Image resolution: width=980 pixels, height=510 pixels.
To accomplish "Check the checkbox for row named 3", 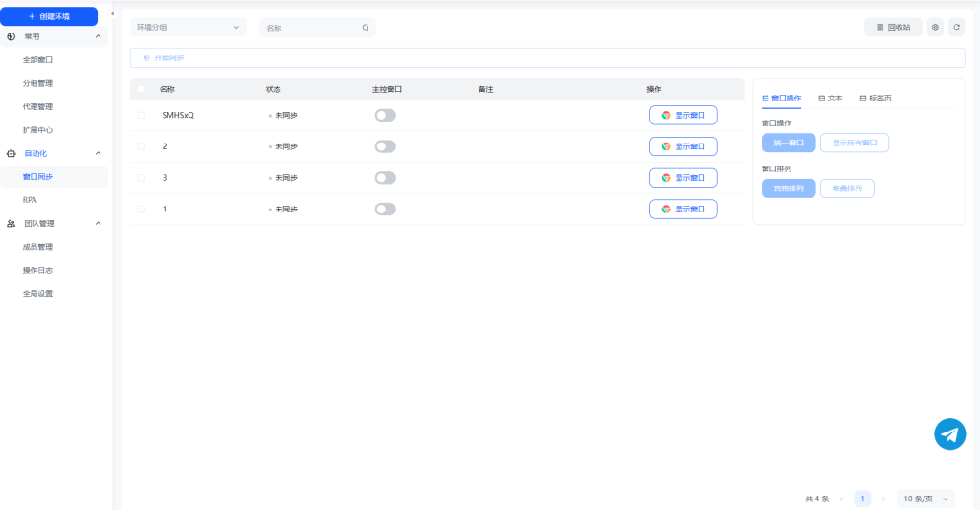I will (x=141, y=177).
